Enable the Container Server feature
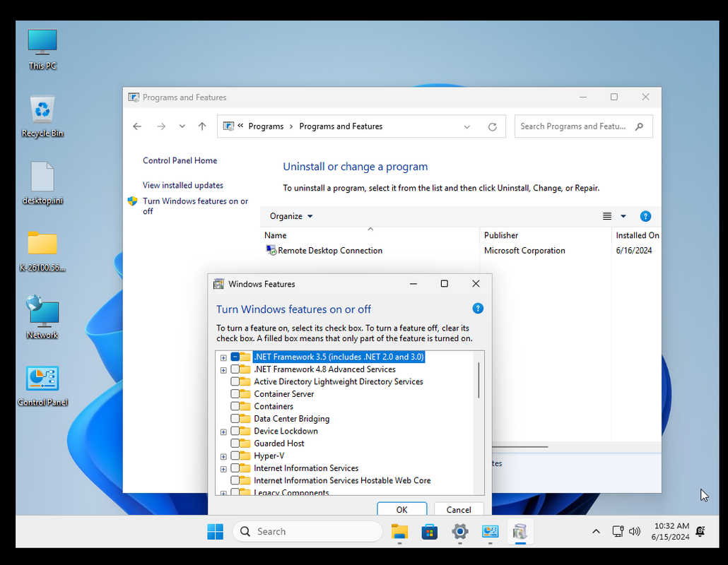Image resolution: width=728 pixels, height=565 pixels. [235, 394]
